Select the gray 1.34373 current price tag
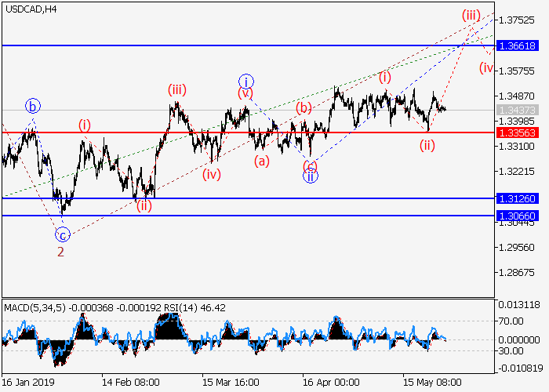Screen dimensions: 549x392 point(521,110)
